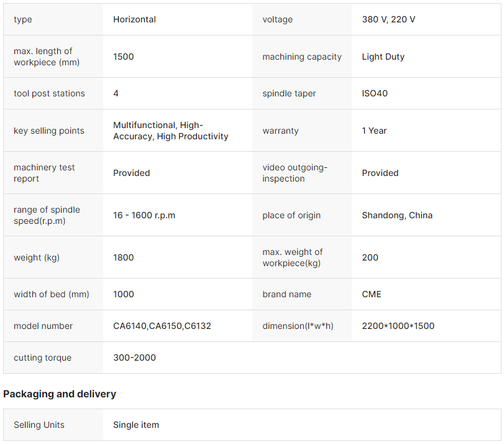Select the 'Shandong, China' place of origin
Image resolution: width=504 pixels, height=444 pixels.
coord(397,215)
